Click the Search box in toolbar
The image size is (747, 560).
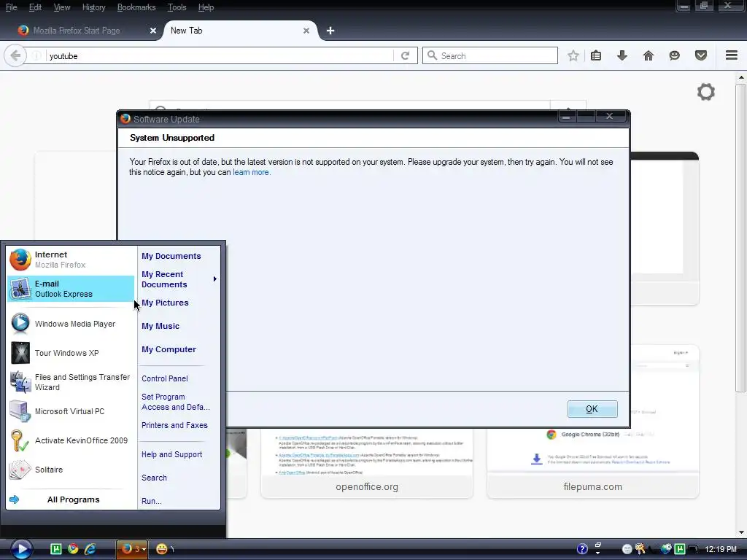point(490,55)
